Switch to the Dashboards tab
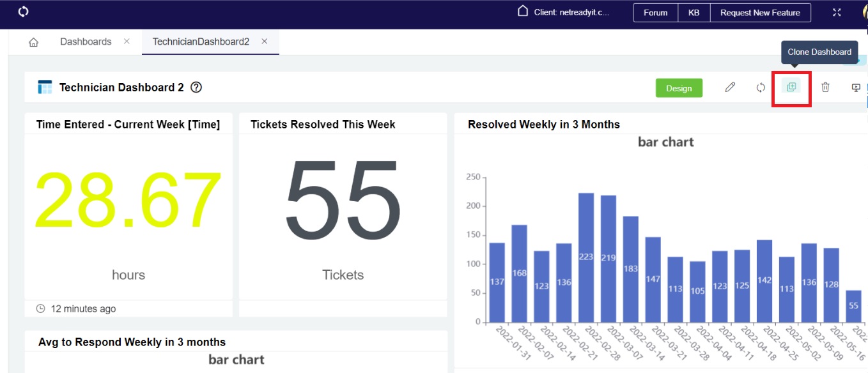 [86, 42]
